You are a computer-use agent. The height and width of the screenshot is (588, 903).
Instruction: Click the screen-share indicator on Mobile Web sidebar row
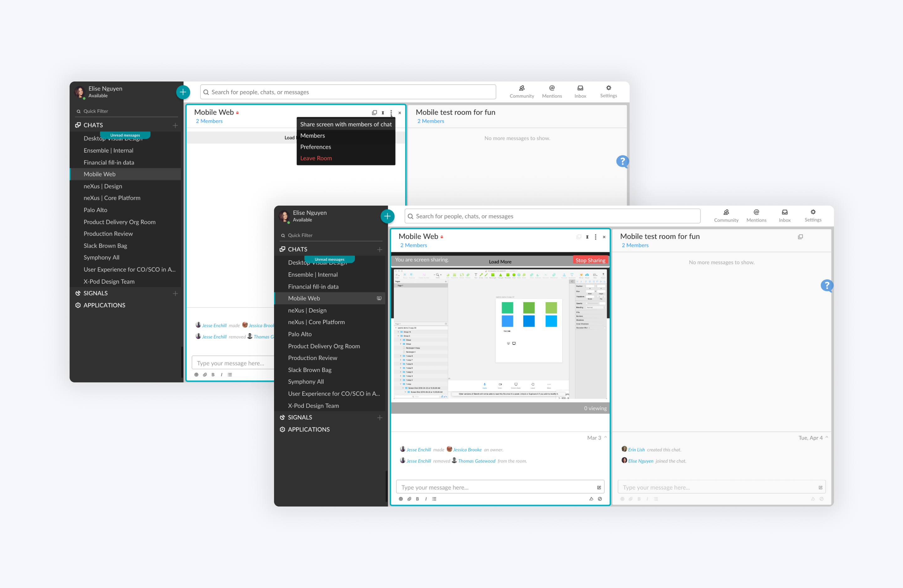point(379,298)
